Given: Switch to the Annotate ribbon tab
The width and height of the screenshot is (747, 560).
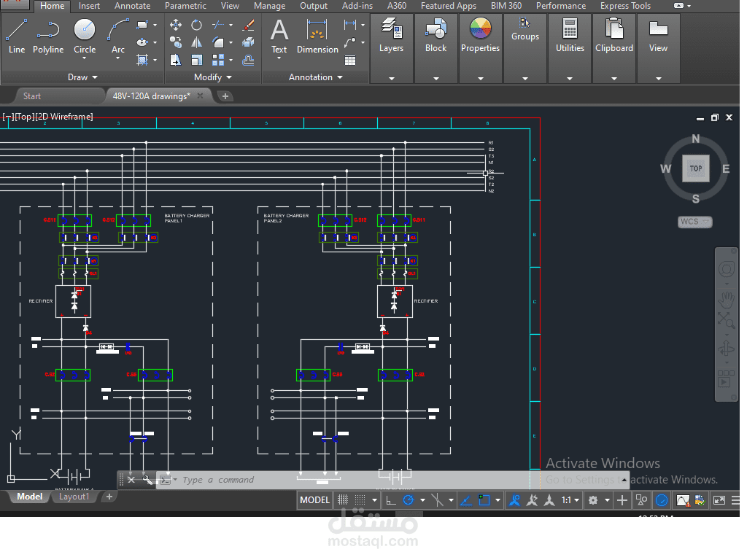Looking at the screenshot, I should (133, 6).
